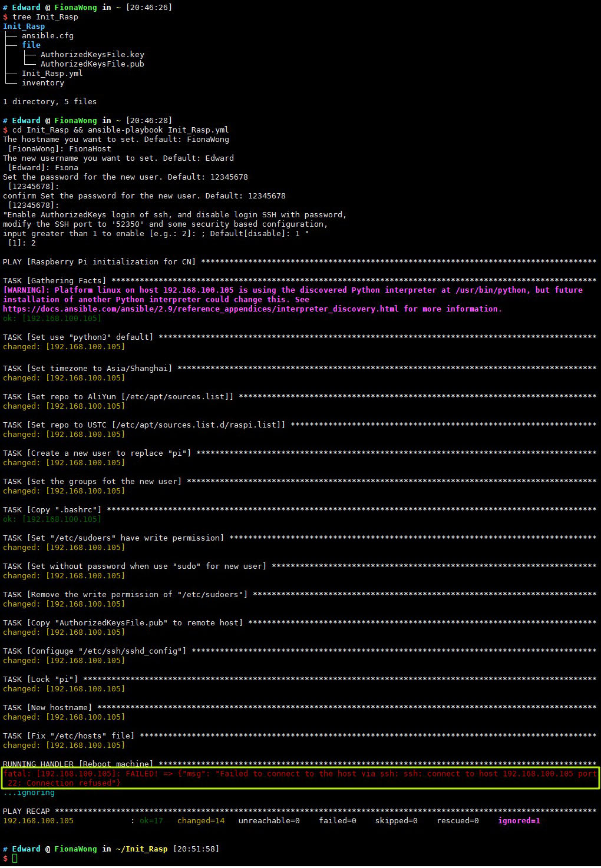Click the 'TASK [Lock "pi"]' header
The image size is (601, 868).
299,680
